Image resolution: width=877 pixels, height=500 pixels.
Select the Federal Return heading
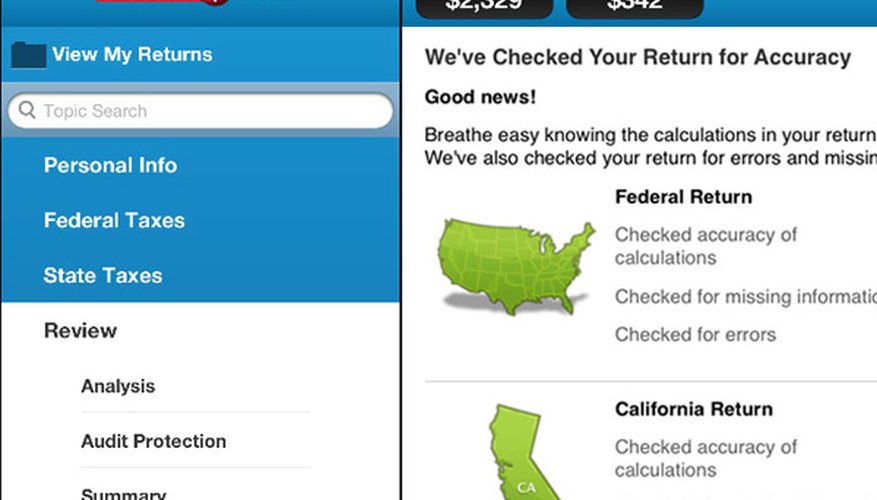tap(683, 197)
